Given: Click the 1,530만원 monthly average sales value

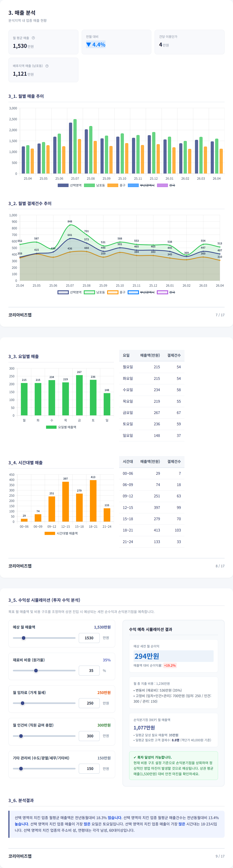Looking at the screenshot, I should click(x=23, y=46).
